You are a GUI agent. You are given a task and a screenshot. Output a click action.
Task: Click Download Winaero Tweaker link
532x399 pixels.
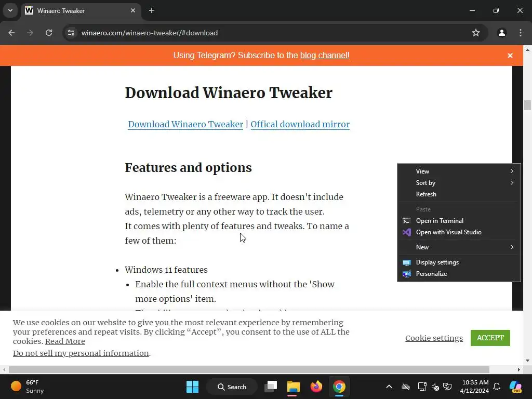185,124
